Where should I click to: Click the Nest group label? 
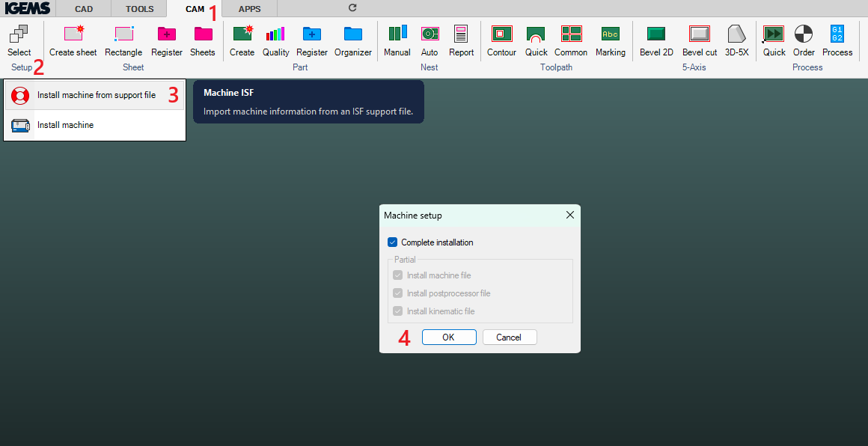pos(429,67)
